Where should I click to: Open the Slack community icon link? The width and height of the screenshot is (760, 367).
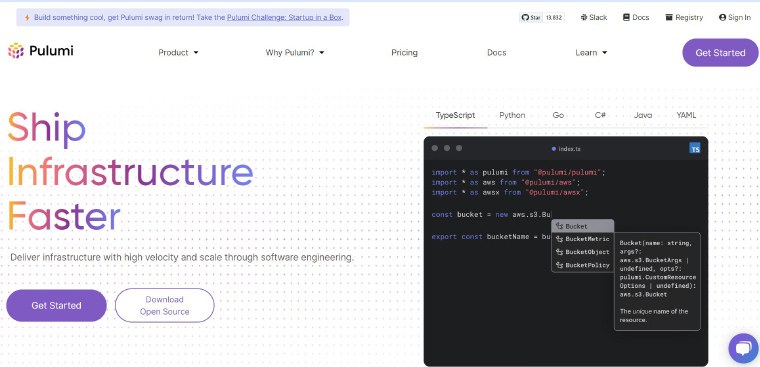(584, 17)
